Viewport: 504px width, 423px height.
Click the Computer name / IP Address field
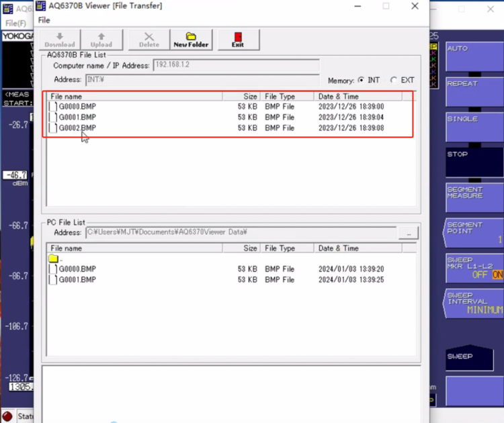(x=236, y=65)
